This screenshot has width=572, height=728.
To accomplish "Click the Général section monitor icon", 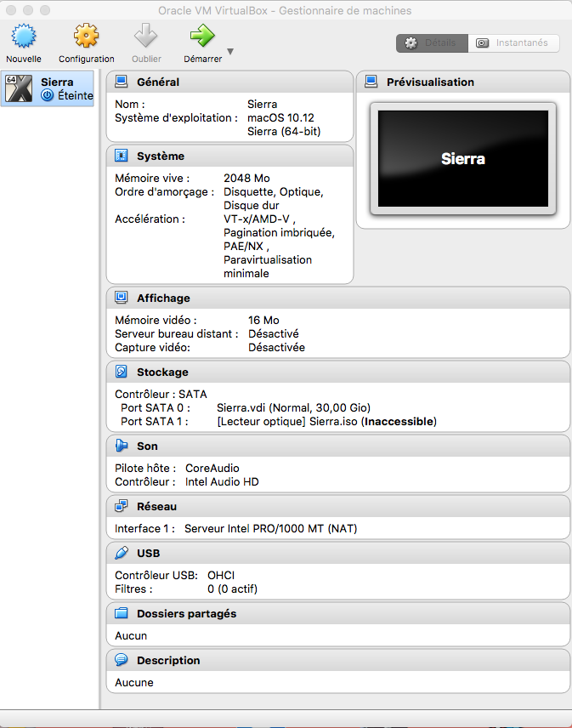I will point(121,82).
